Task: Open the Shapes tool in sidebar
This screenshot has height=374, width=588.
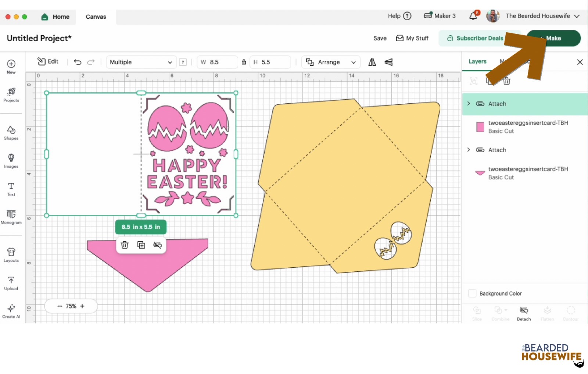Action: click(11, 133)
